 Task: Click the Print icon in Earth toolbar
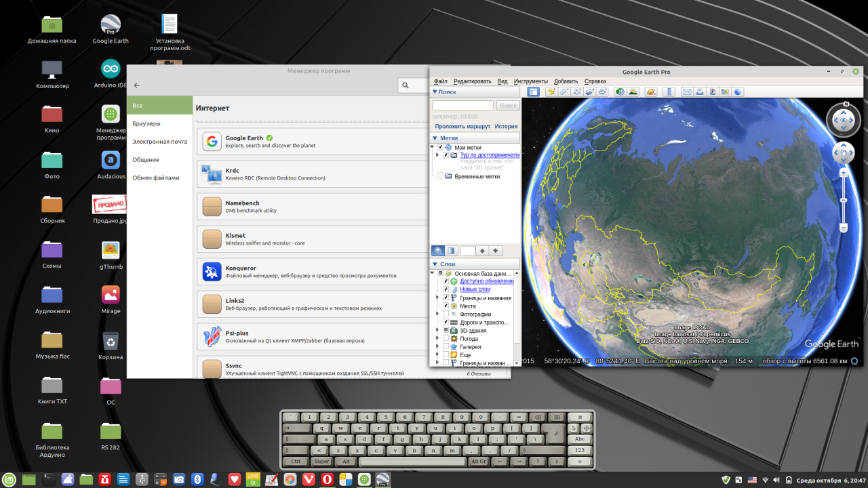coord(699,91)
